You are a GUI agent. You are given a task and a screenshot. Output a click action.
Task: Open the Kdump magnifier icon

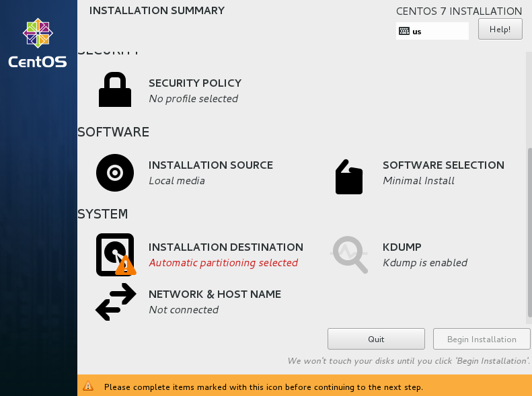349,255
